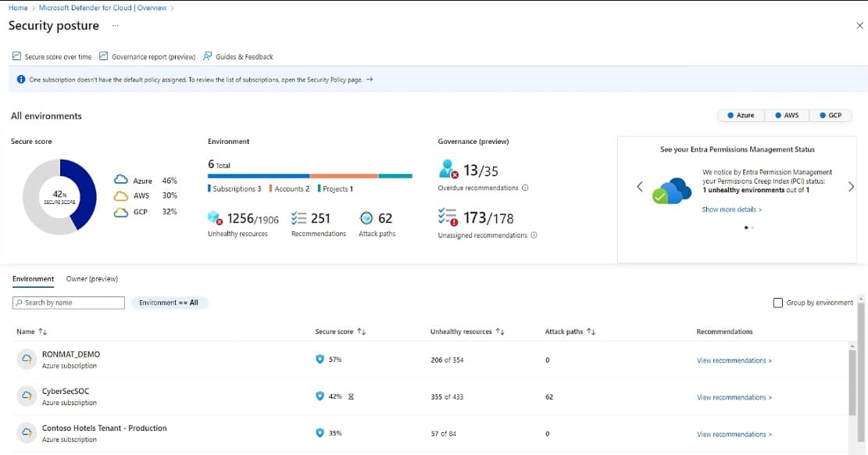Image resolution: width=868 pixels, height=455 pixels.
Task: Click the 1256/1906 unhealthy resources count
Action: [253, 219]
